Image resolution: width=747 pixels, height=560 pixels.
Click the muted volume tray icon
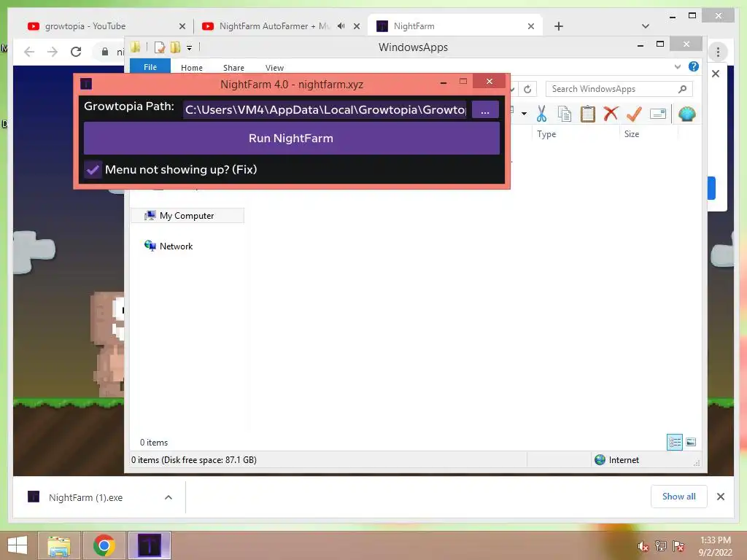pyautogui.click(x=643, y=546)
